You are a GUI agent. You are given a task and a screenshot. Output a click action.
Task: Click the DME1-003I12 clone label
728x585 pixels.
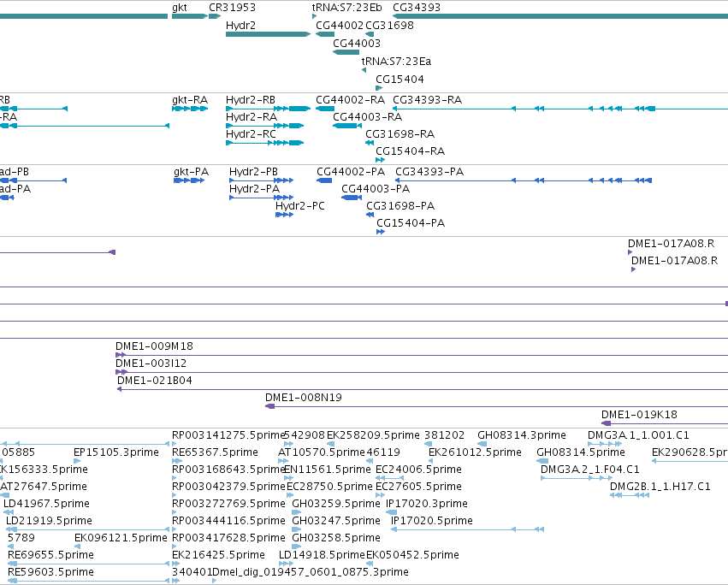coord(151,363)
